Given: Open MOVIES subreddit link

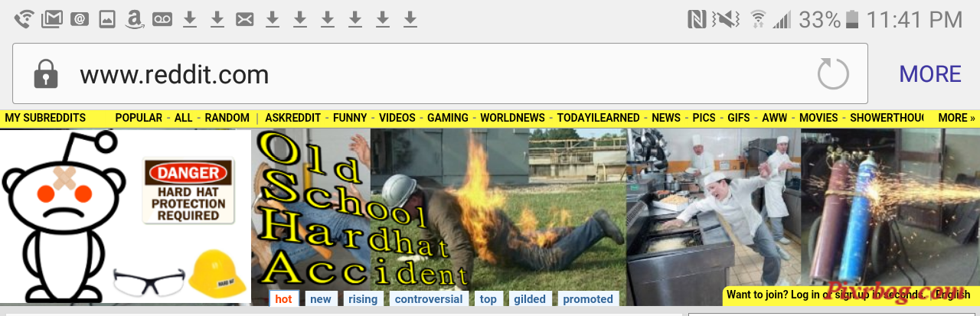Looking at the screenshot, I should (818, 118).
